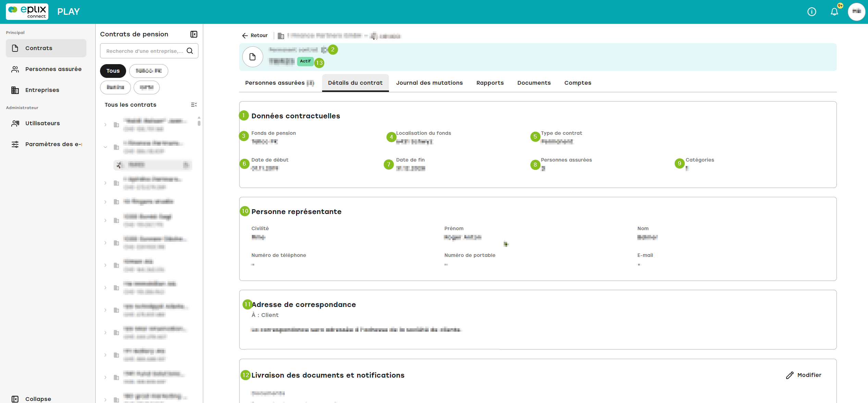
Task: Click the Civilité label
Action: tap(260, 228)
